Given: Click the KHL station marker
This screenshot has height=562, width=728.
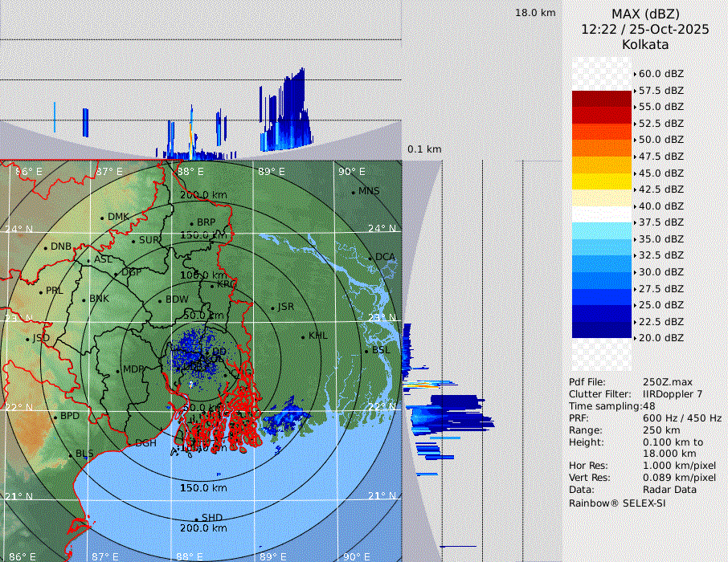Looking at the screenshot, I should tap(303, 336).
